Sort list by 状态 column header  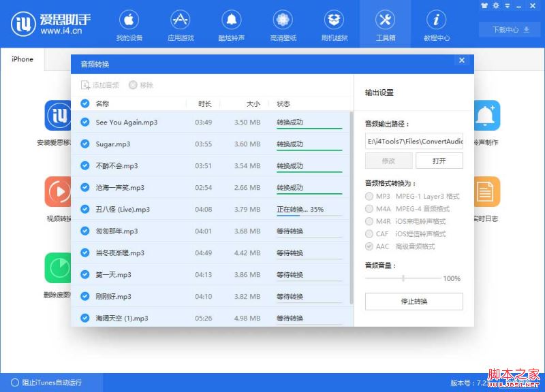coord(283,104)
